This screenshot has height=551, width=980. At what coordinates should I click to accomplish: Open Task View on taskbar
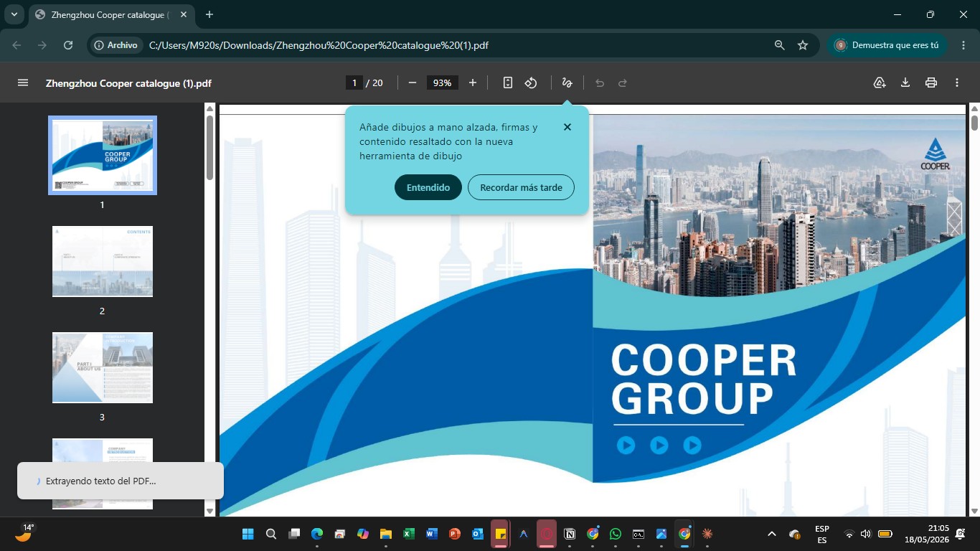(294, 534)
